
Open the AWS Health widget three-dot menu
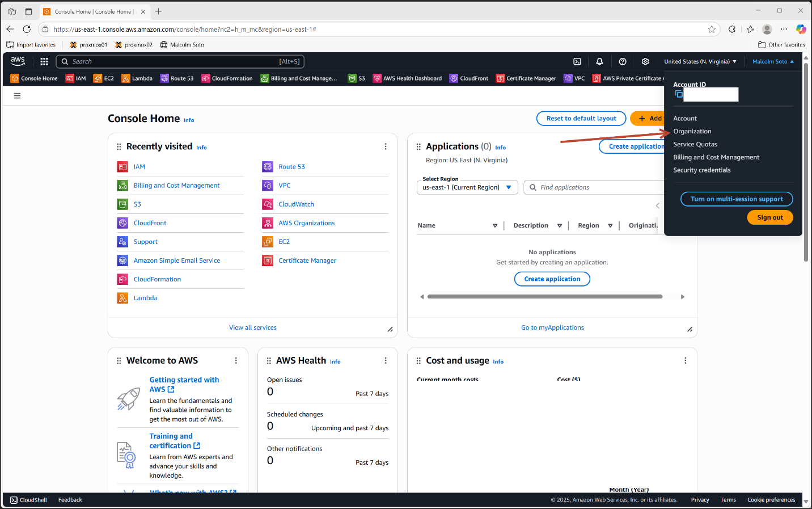pos(386,361)
